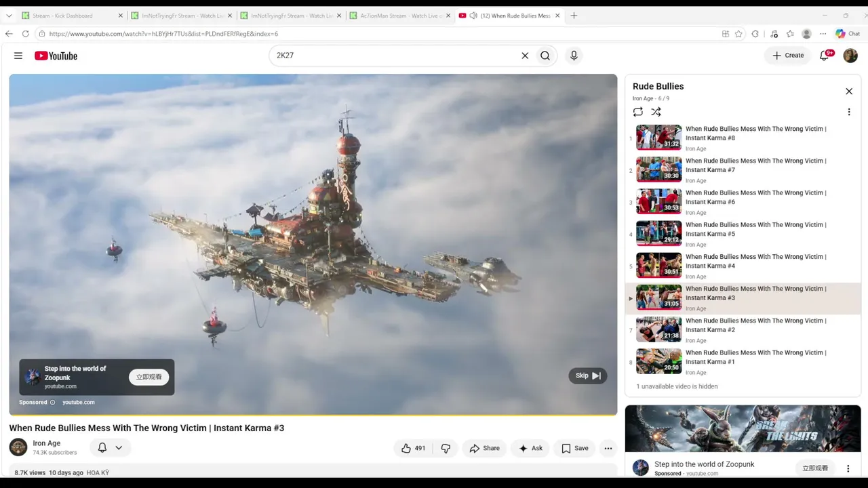Image resolution: width=868 pixels, height=488 pixels.
Task: Open playlist panel more options
Action: (849, 112)
